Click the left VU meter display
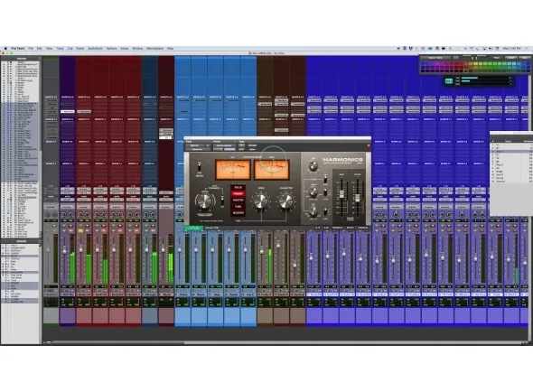Viewport: 533px width, 392px height. pyautogui.click(x=233, y=170)
